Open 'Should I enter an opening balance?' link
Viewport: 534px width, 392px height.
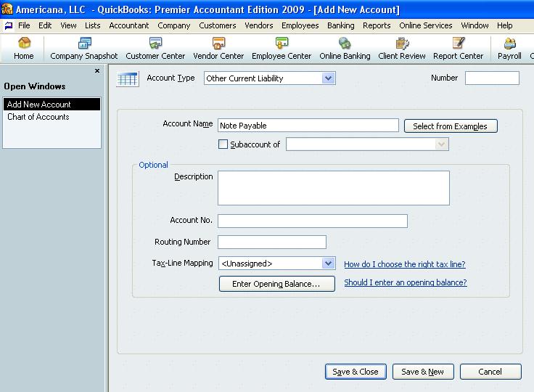[406, 282]
